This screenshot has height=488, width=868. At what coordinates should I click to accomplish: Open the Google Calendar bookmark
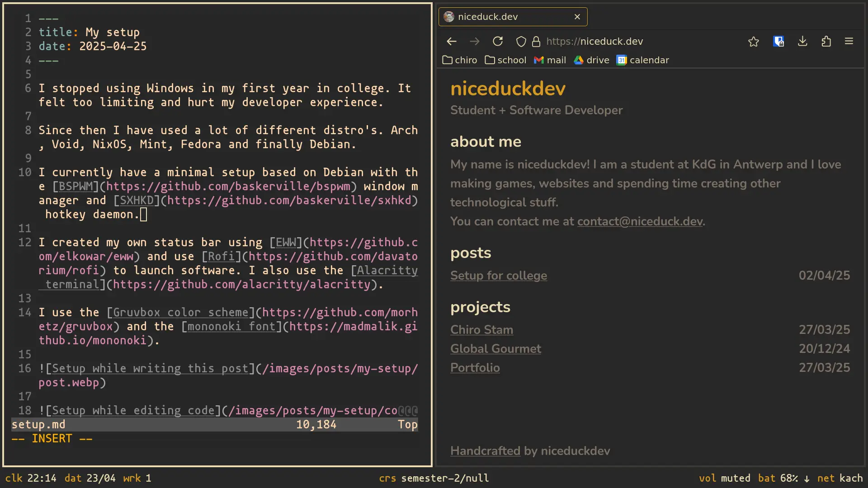click(642, 60)
